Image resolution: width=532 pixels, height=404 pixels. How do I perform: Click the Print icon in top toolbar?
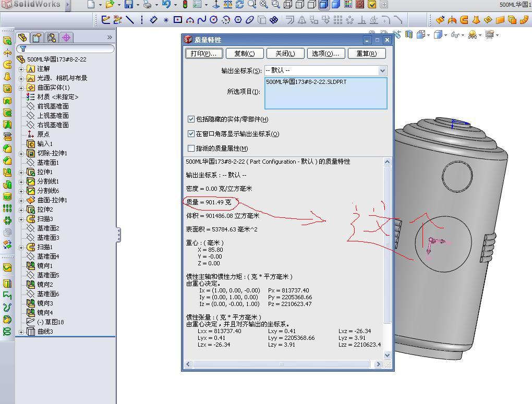[x=147, y=4]
